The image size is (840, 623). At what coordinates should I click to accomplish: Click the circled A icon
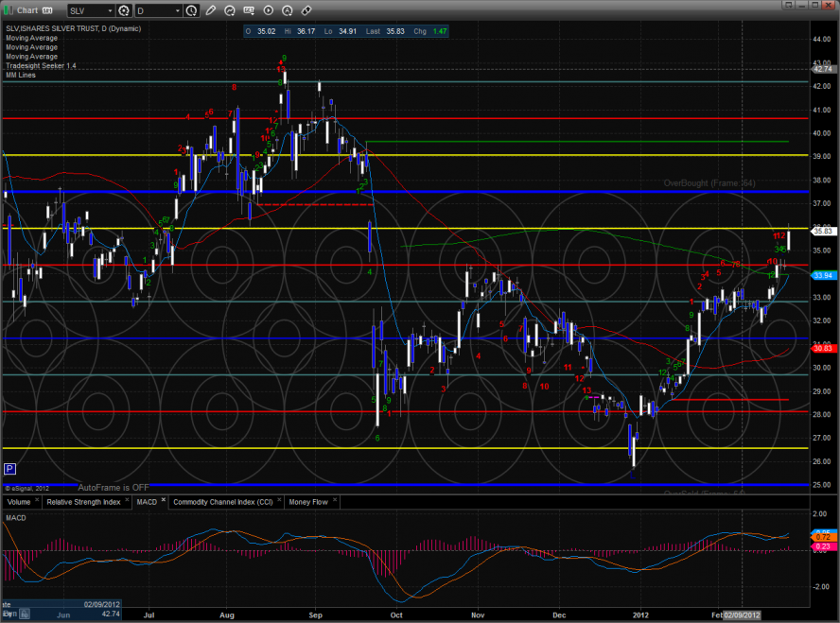click(x=288, y=11)
